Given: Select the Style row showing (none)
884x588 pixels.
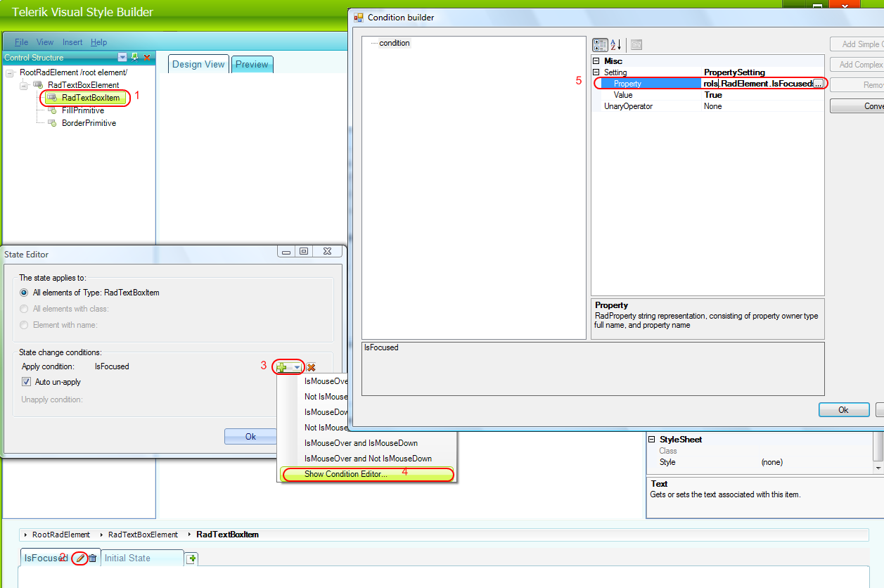Looking at the screenshot, I should pos(760,462).
